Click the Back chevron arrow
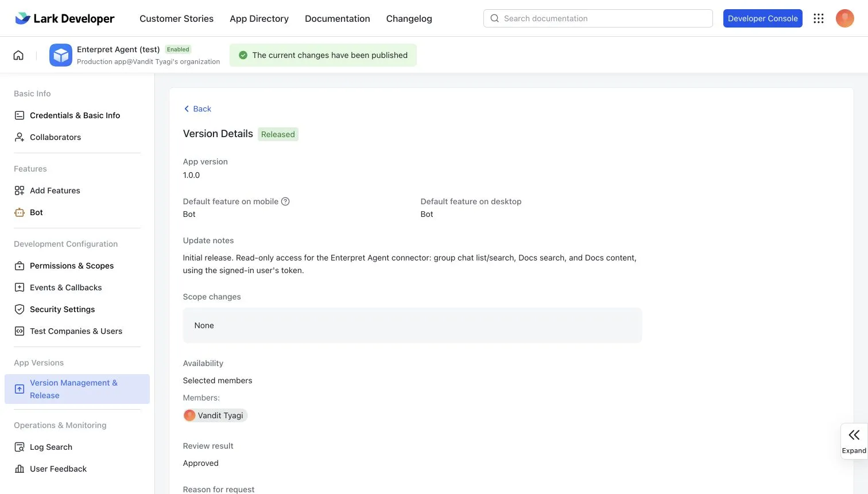Screen dimensions: 868x494 [187, 108]
